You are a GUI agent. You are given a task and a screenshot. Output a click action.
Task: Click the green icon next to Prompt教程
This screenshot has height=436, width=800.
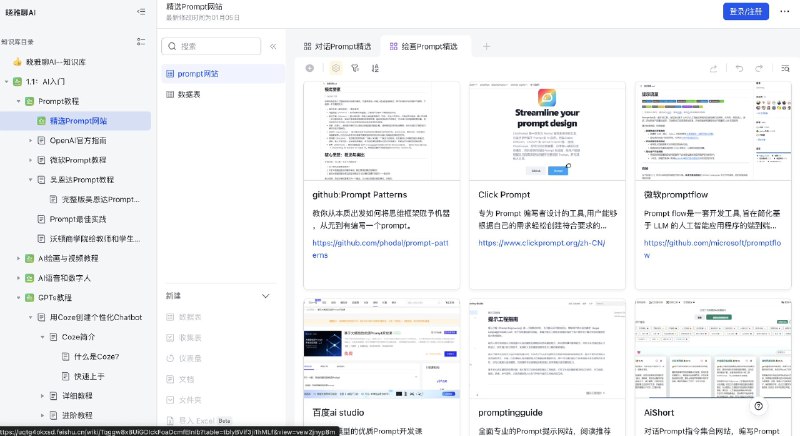tap(30, 101)
